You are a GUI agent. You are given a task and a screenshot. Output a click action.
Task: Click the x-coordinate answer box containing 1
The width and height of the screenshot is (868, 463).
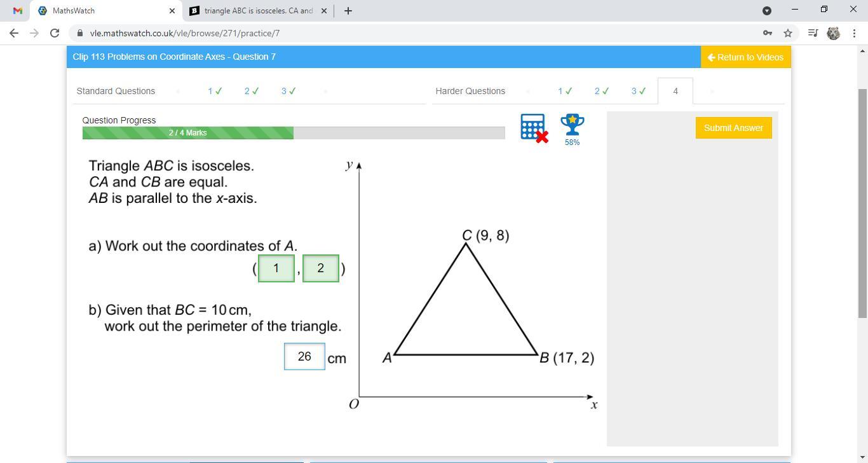(x=276, y=268)
